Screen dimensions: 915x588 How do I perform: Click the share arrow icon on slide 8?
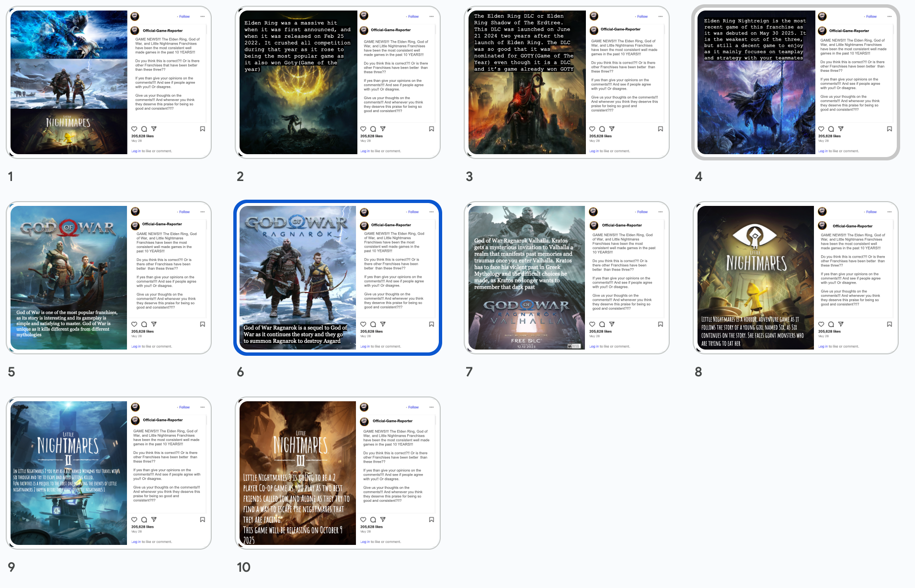pos(841,324)
